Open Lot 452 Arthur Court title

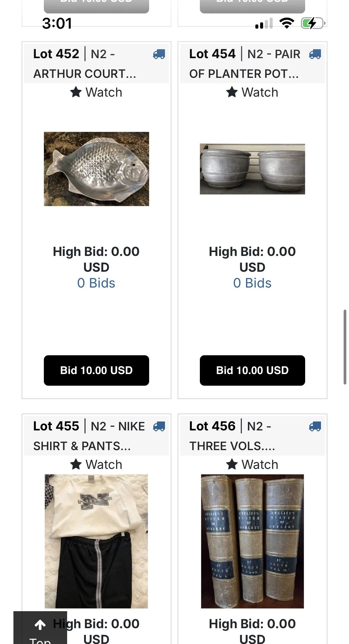coord(85,64)
